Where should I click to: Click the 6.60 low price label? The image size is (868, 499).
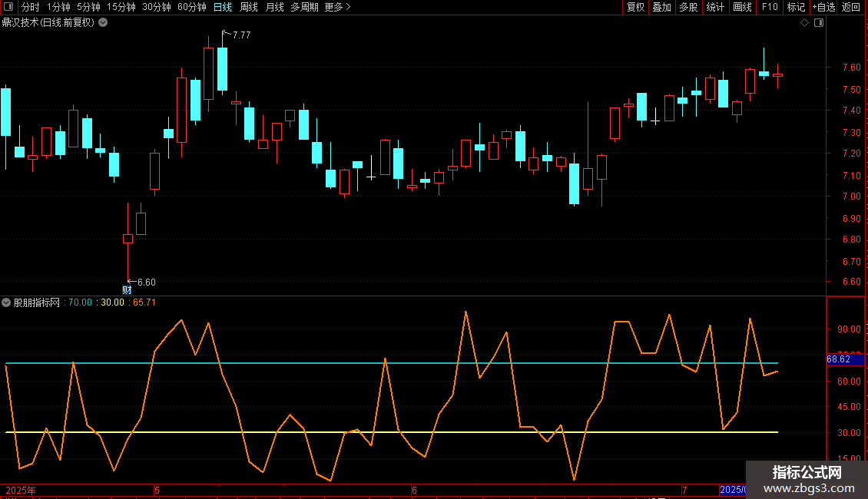tap(146, 283)
